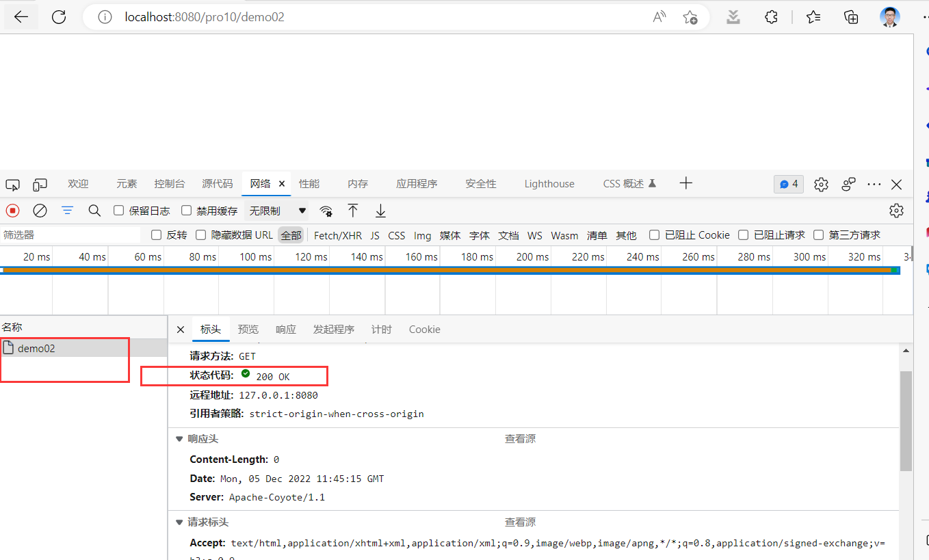This screenshot has width=929, height=560.
Task: Collapse the 请求标头 section
Action: [179, 522]
